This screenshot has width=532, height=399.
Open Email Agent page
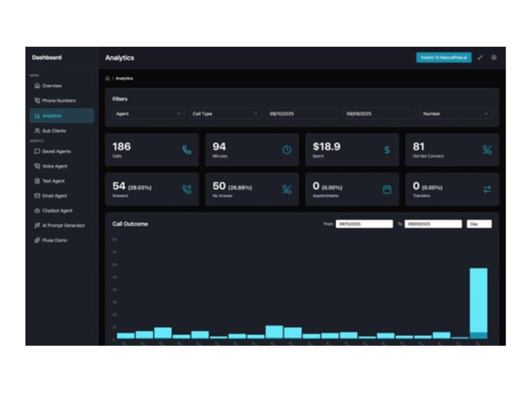[61, 196]
